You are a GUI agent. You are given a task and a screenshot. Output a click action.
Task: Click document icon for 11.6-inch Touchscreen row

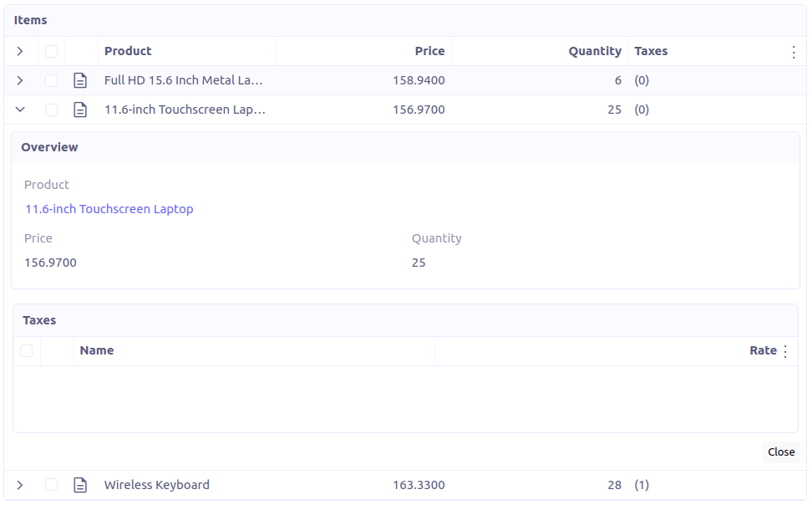pyautogui.click(x=80, y=110)
